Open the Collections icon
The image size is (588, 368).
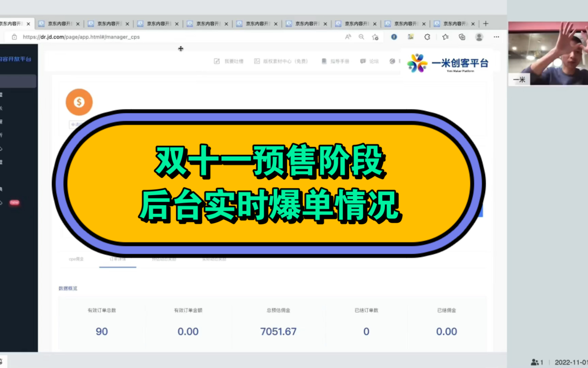[x=462, y=37]
